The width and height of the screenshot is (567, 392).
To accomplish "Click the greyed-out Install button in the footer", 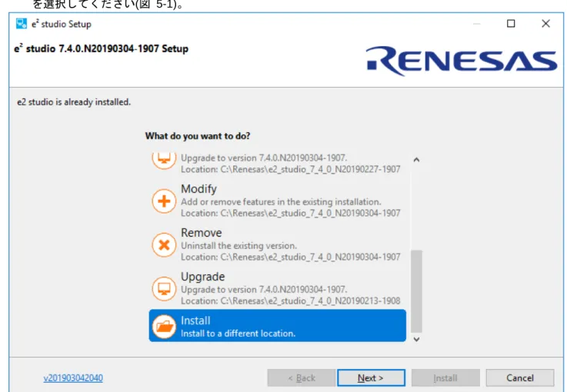I will click(445, 378).
